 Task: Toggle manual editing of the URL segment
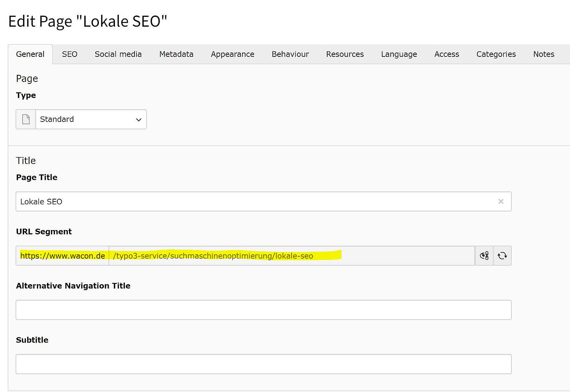(x=484, y=256)
